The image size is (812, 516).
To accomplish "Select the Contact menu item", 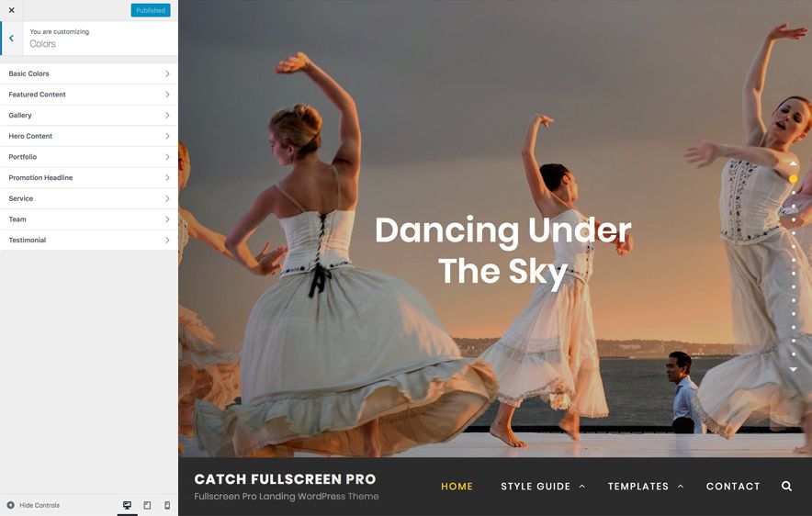I will click(x=733, y=487).
